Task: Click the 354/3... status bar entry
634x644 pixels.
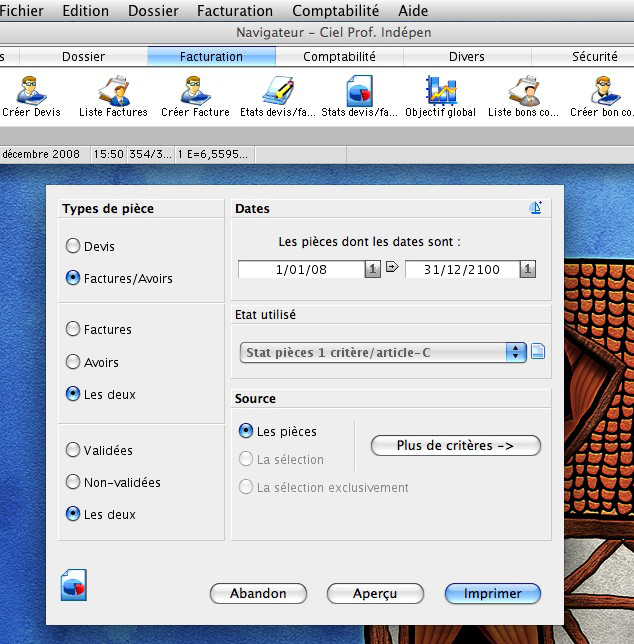Action: pyautogui.click(x=150, y=154)
